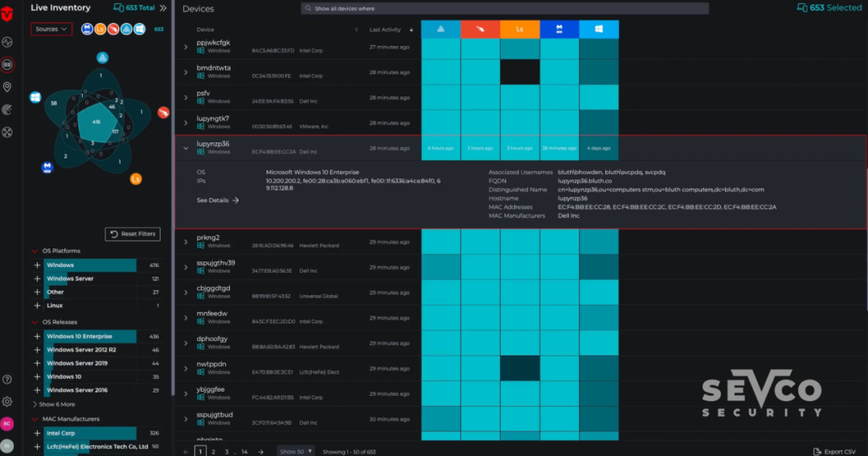Focus the Show all devices where search
Screen dimensions: 868x456
[505, 8]
